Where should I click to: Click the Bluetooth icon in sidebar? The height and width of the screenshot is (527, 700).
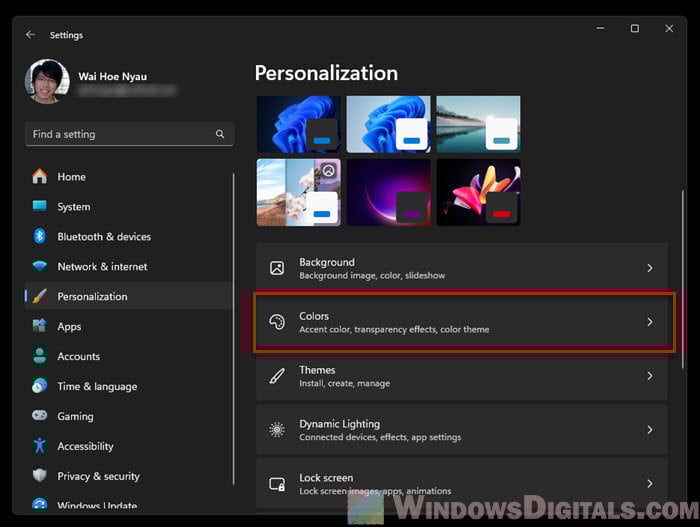[40, 236]
